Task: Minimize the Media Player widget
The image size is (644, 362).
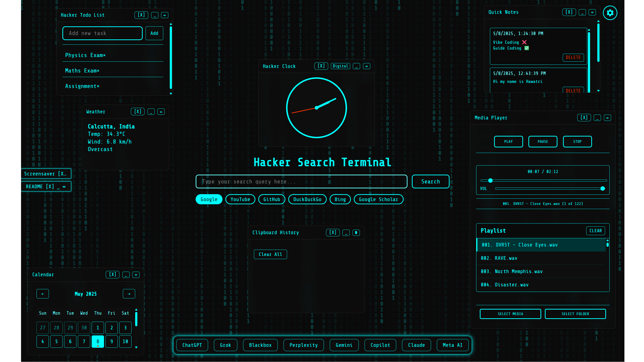Action: coord(597,118)
